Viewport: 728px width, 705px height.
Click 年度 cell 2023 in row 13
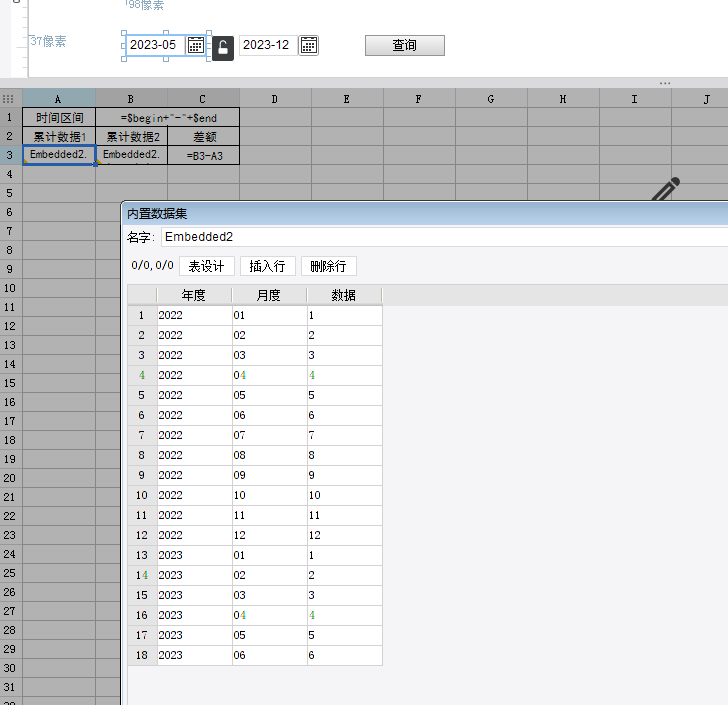195,555
